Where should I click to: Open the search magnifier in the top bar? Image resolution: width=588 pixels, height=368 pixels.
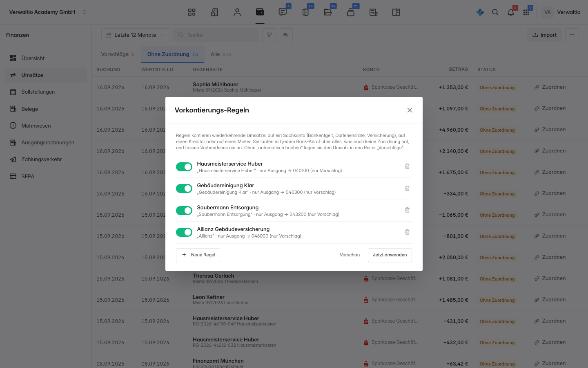495,12
